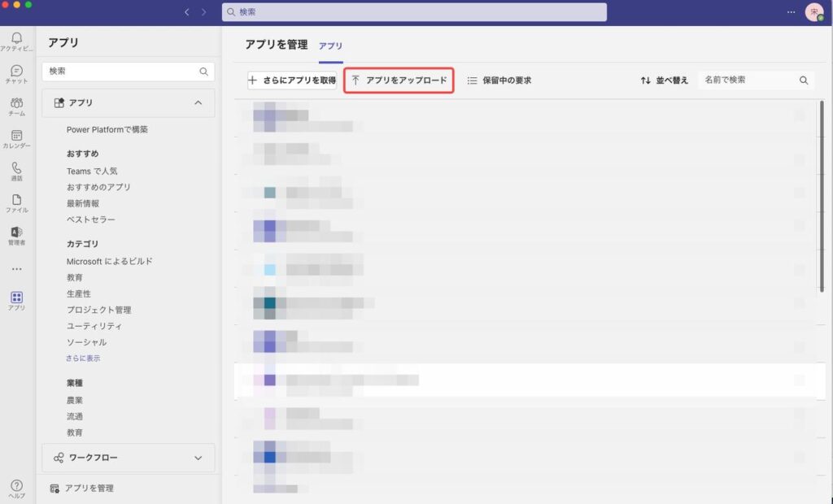The height and width of the screenshot is (504, 833).
Task: Click the 名前で検索 search field
Action: click(x=748, y=80)
